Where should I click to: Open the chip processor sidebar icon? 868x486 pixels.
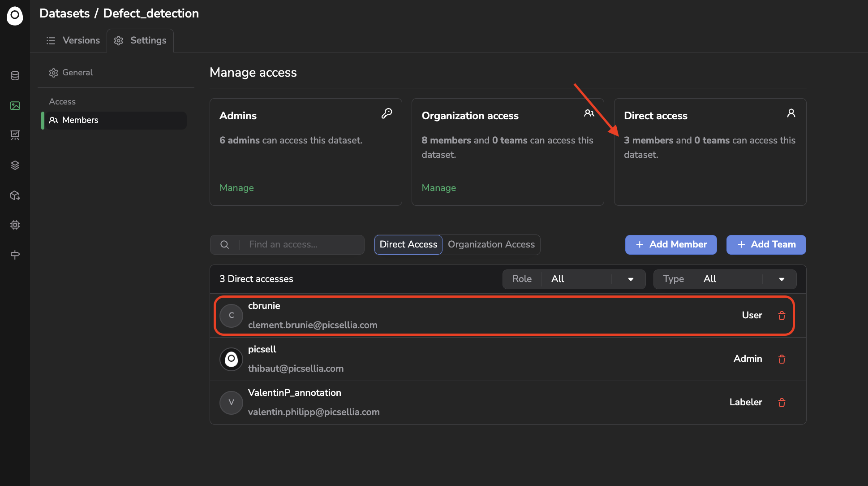(15, 225)
